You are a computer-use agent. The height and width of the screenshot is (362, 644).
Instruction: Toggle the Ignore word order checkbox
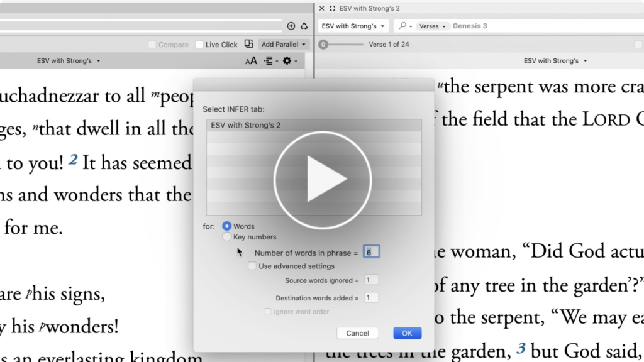click(267, 312)
